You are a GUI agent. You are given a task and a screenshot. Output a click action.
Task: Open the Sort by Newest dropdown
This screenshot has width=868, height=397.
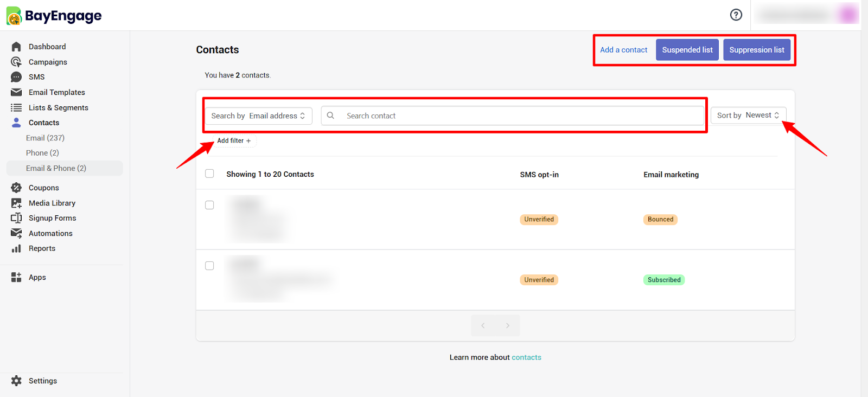748,115
